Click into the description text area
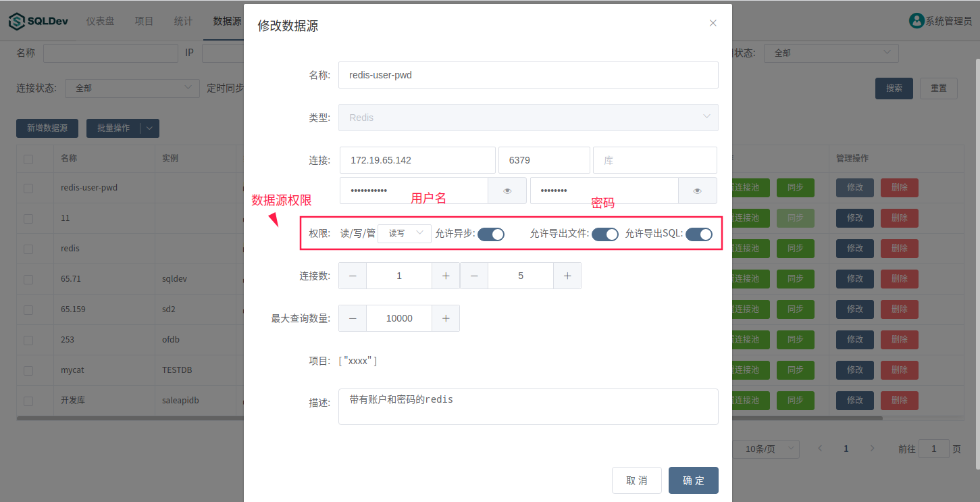This screenshot has width=980, height=502. (x=527, y=407)
